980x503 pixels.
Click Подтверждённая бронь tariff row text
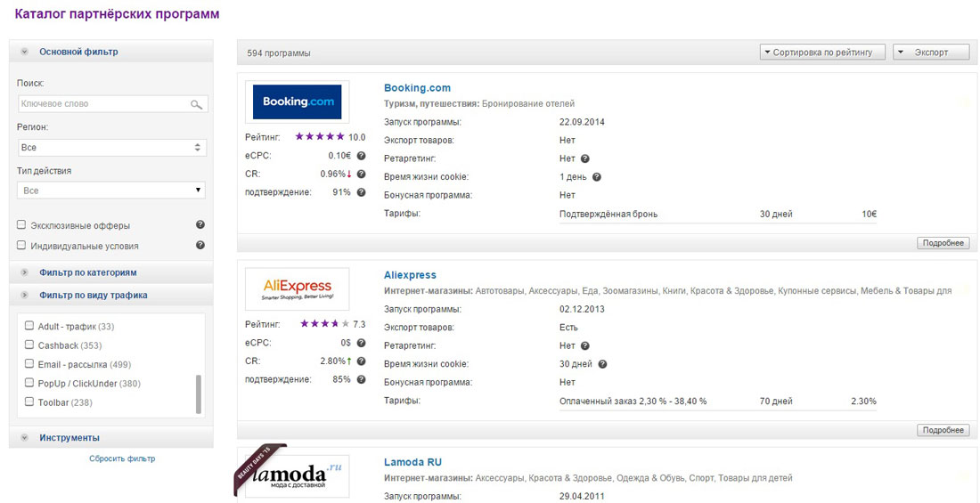[608, 215]
